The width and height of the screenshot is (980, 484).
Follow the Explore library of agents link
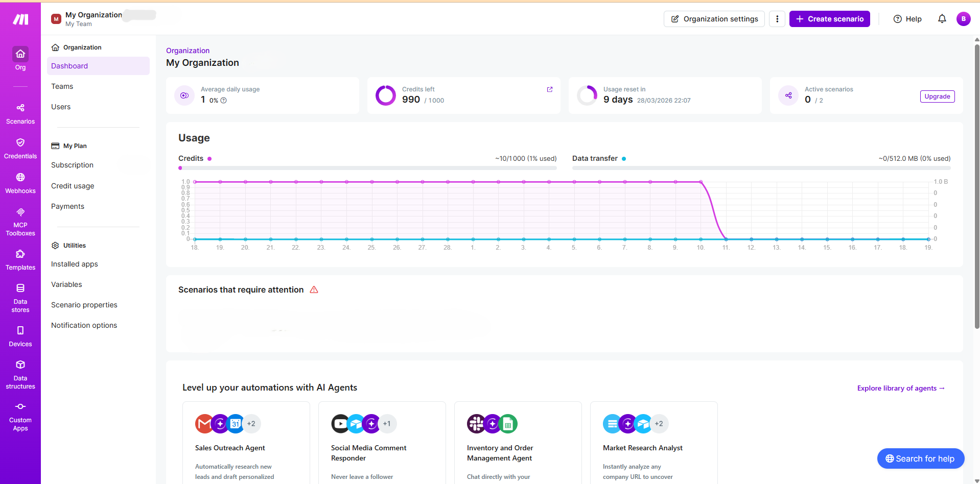pos(900,388)
